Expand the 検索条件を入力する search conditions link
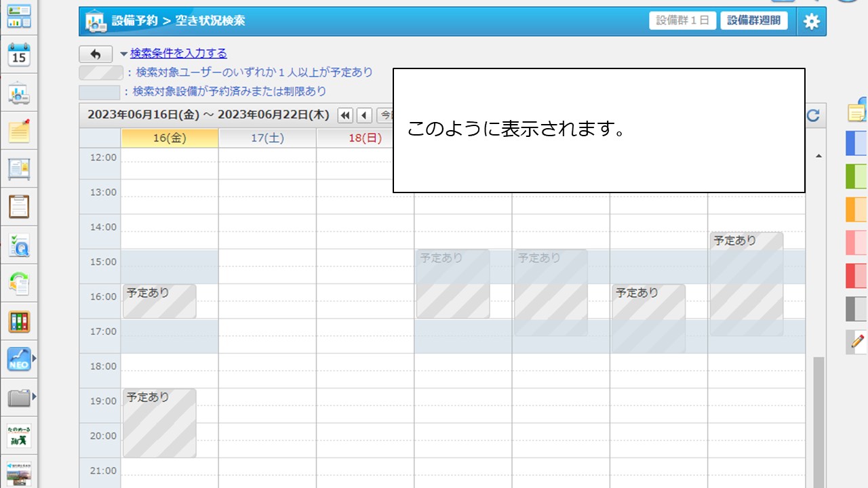Screen dimensions: 868x488 click(x=178, y=54)
